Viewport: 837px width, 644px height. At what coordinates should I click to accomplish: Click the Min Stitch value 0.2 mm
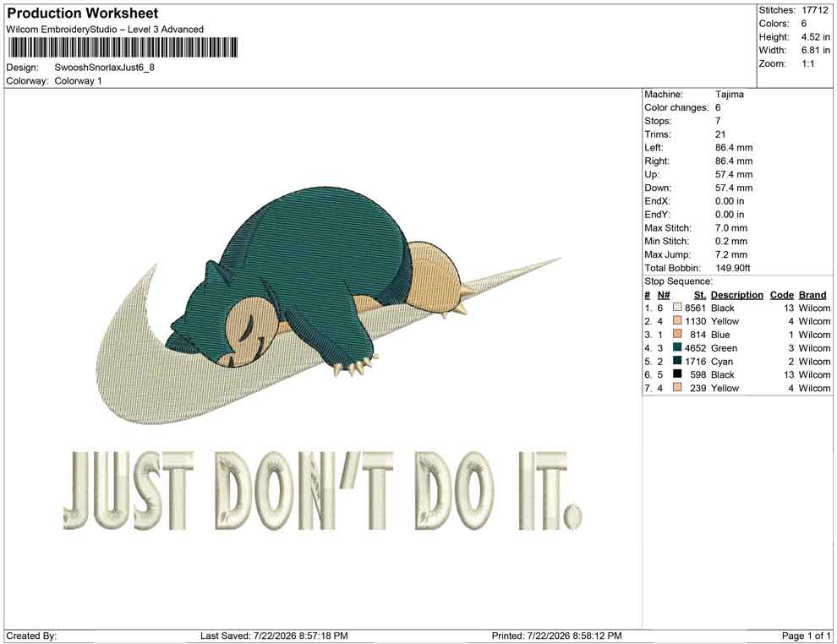click(731, 241)
